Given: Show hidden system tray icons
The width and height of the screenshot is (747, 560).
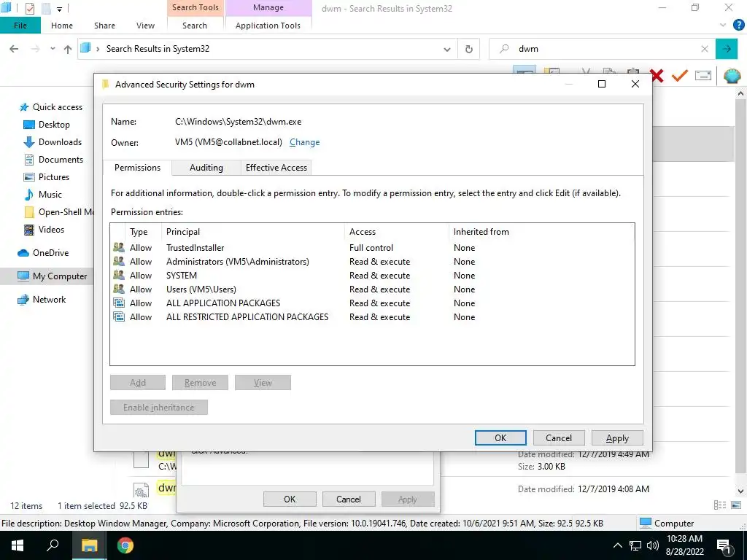Looking at the screenshot, I should 617,545.
